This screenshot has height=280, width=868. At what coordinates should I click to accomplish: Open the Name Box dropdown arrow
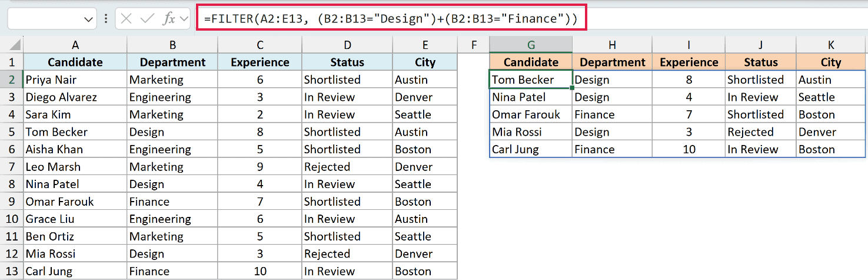pyautogui.click(x=89, y=19)
